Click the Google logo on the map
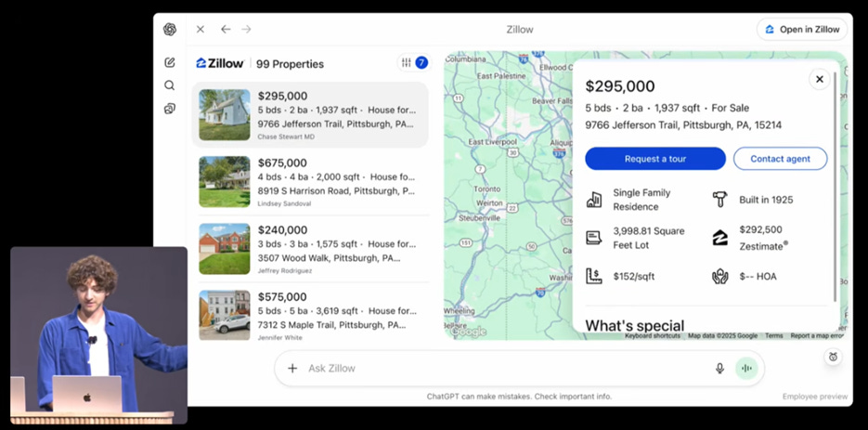This screenshot has width=868, height=430. coord(468,332)
